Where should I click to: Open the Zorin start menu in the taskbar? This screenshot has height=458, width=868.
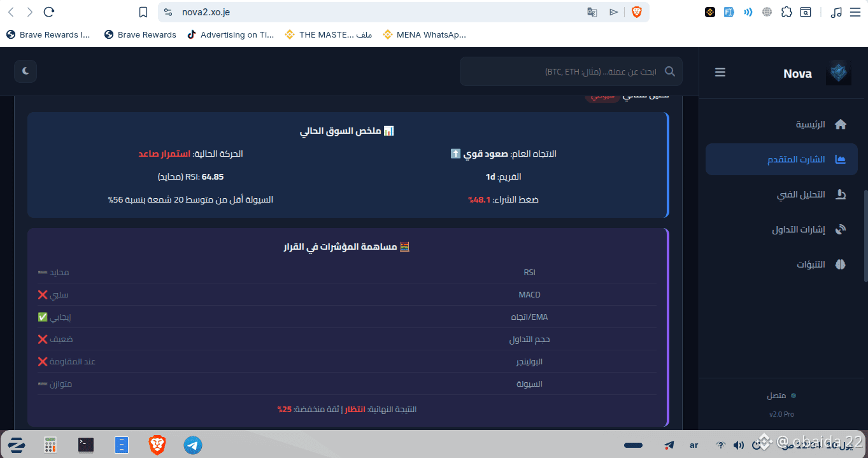(17, 445)
